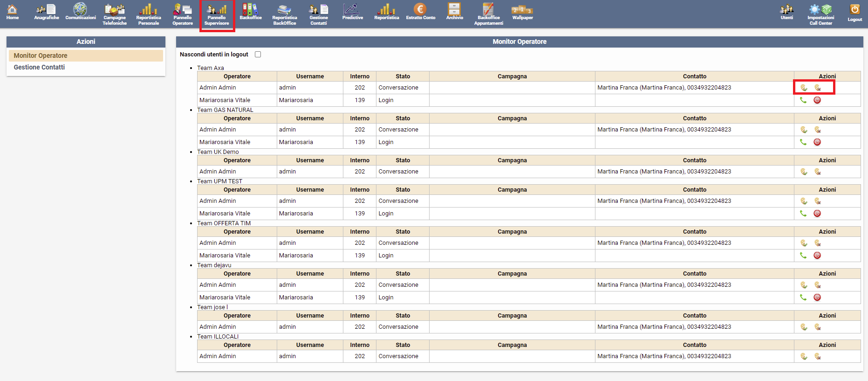Open Campagne Telefoniche from the toolbar

point(115,14)
